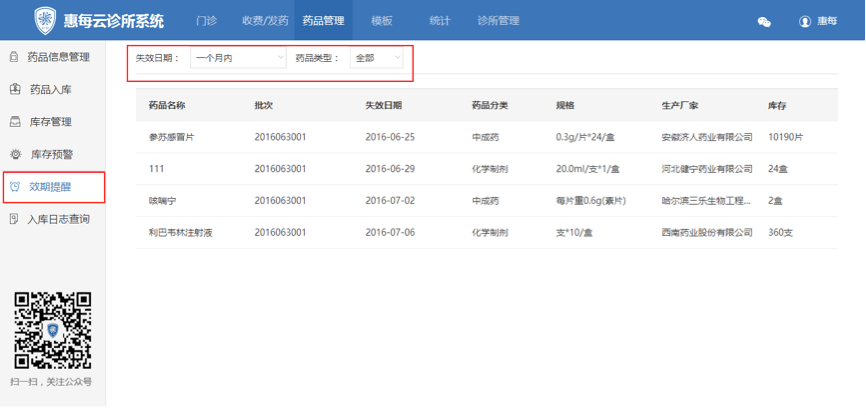Click the 药品信息管理 sidebar icon
866x415 pixels.
tap(14, 57)
